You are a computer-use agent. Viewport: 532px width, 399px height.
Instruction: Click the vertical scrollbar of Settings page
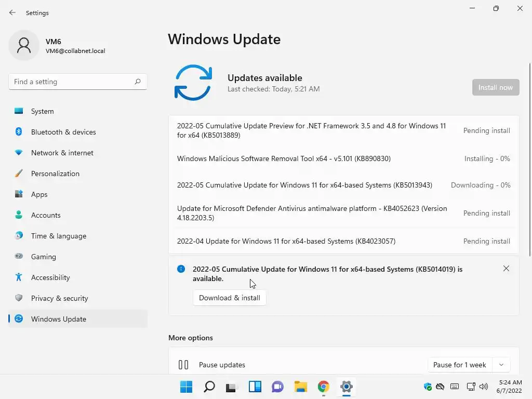click(529, 159)
